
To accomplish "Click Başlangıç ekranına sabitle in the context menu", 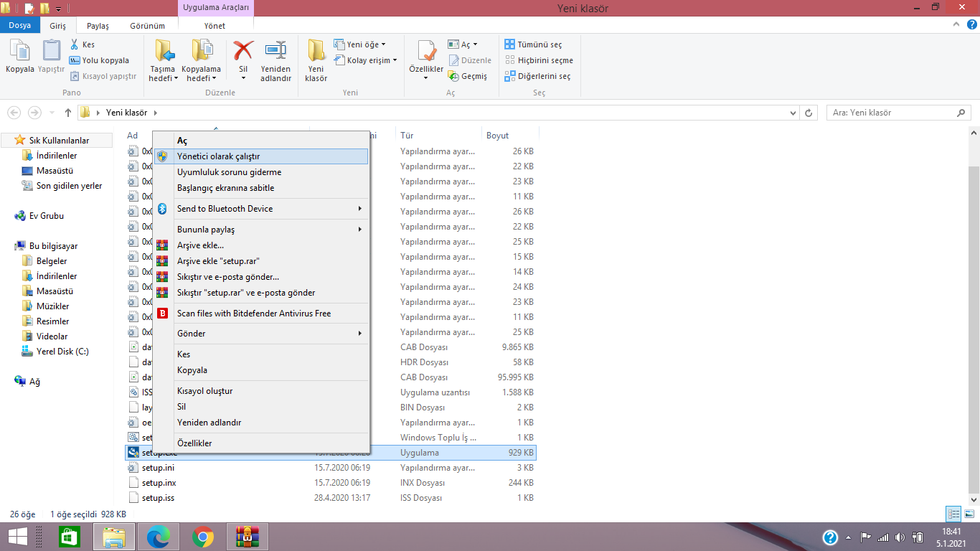I will tap(261, 188).
